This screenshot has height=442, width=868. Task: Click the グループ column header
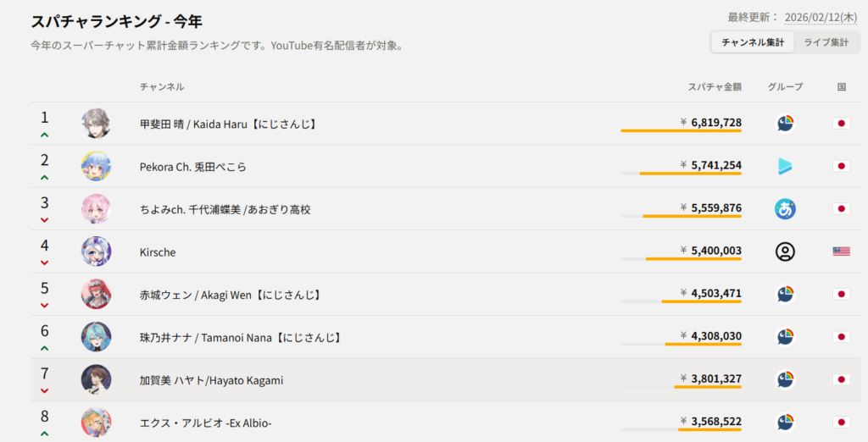[785, 86]
